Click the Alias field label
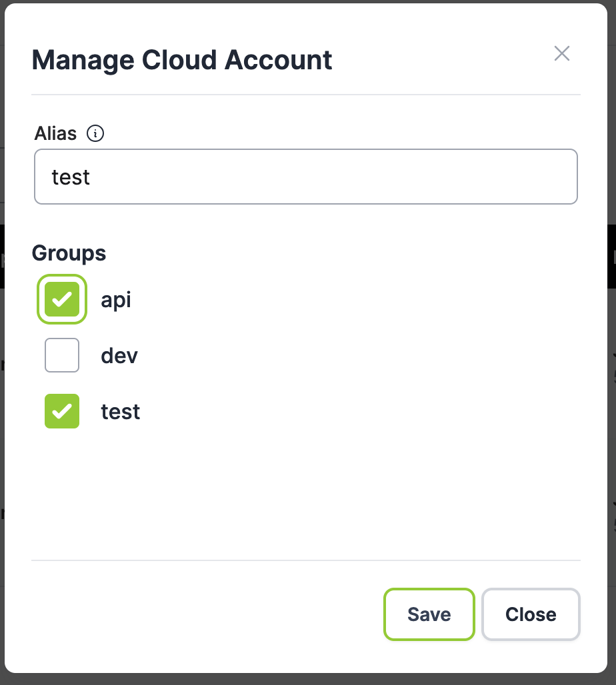This screenshot has width=616, height=685. coord(56,133)
